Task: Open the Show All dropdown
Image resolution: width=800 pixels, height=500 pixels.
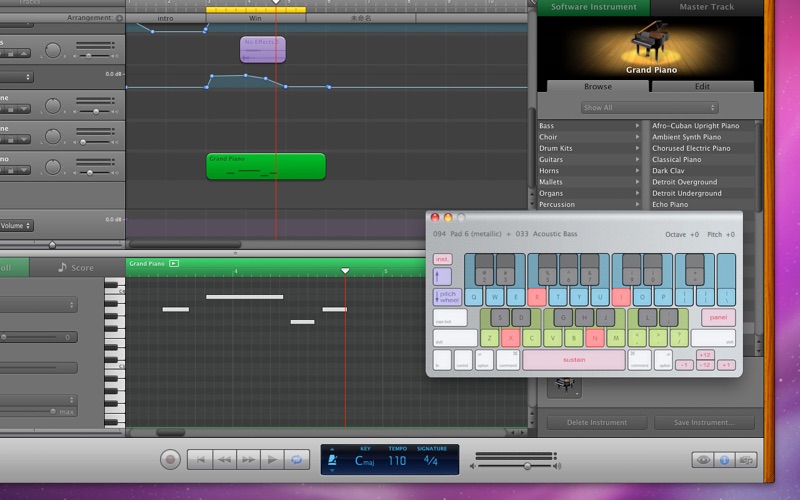Action: tap(649, 107)
